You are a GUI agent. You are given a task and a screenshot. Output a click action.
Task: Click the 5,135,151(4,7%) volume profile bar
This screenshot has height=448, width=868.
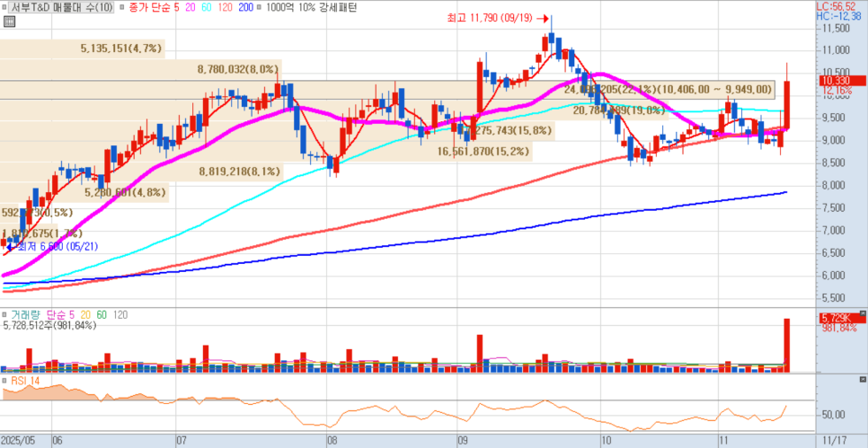tap(83, 48)
